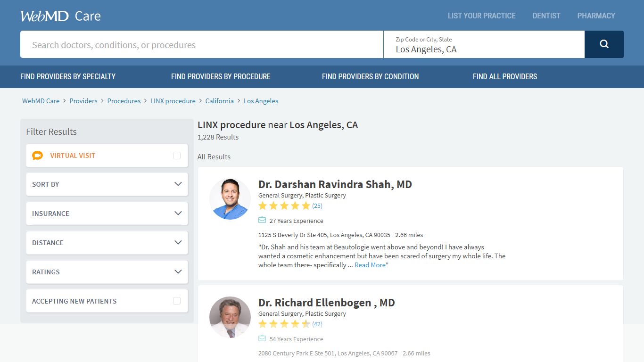Open the (25) reviews count link
Image resolution: width=644 pixels, height=362 pixels.
pyautogui.click(x=317, y=206)
